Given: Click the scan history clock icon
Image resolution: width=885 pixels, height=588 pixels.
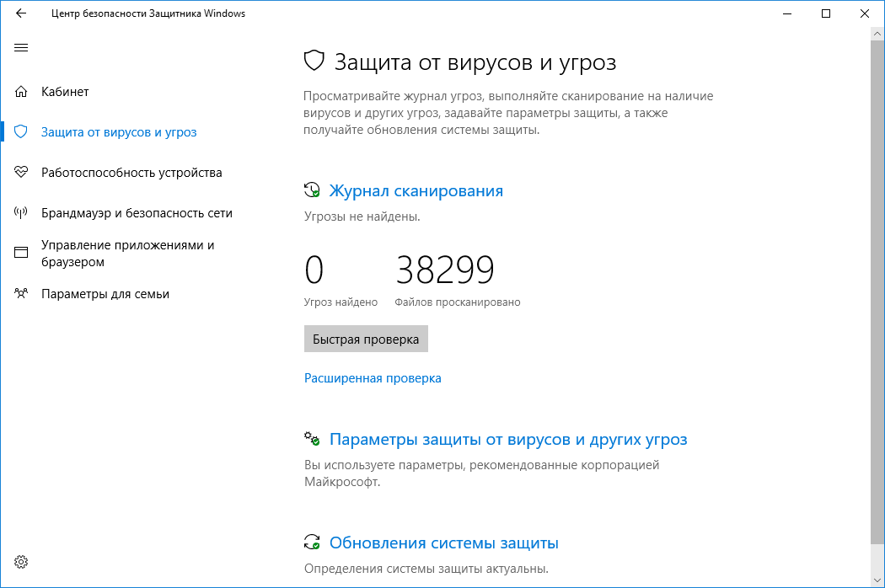Looking at the screenshot, I should (311, 190).
